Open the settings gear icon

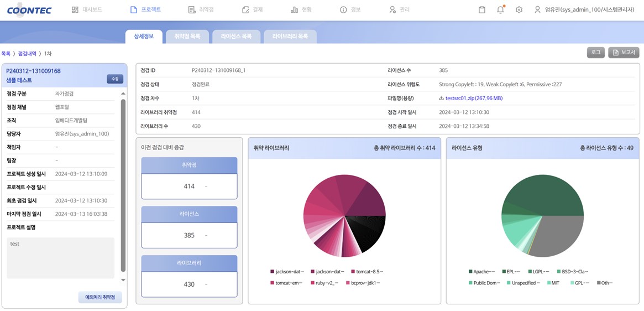tap(519, 10)
